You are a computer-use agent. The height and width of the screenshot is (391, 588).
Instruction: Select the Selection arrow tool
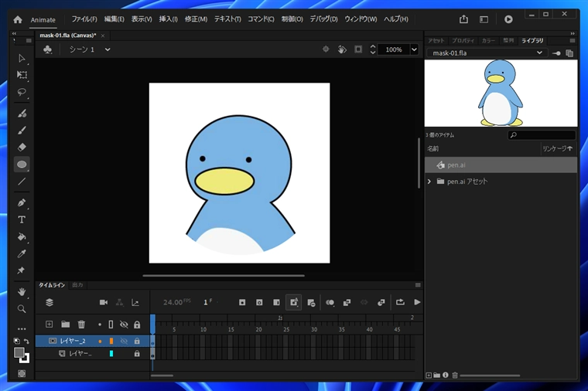pyautogui.click(x=22, y=58)
